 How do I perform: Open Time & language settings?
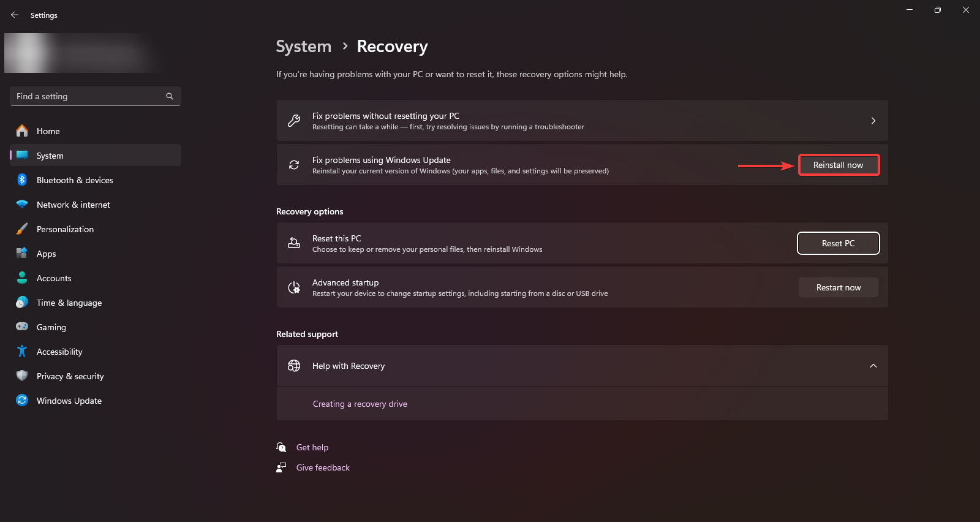click(96, 302)
